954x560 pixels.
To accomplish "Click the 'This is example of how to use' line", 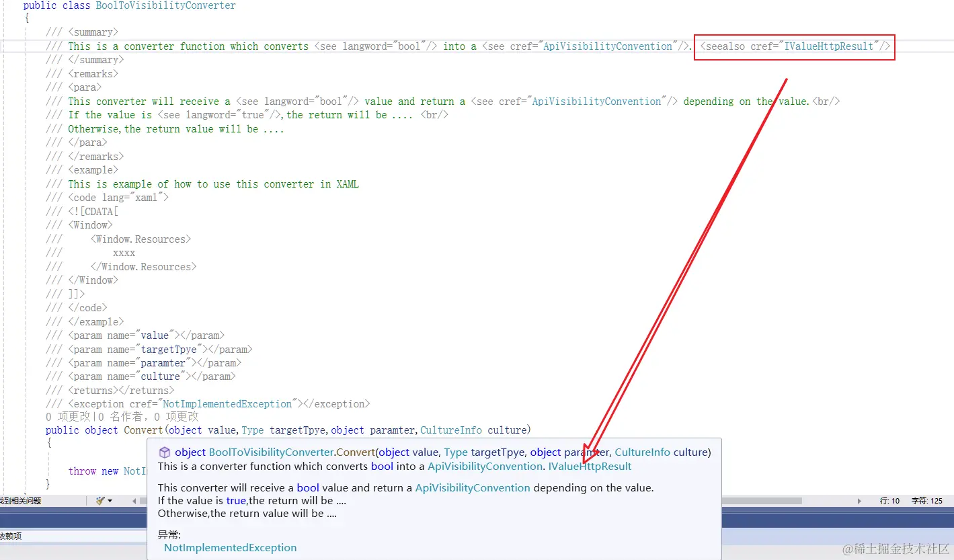I will coord(202,184).
